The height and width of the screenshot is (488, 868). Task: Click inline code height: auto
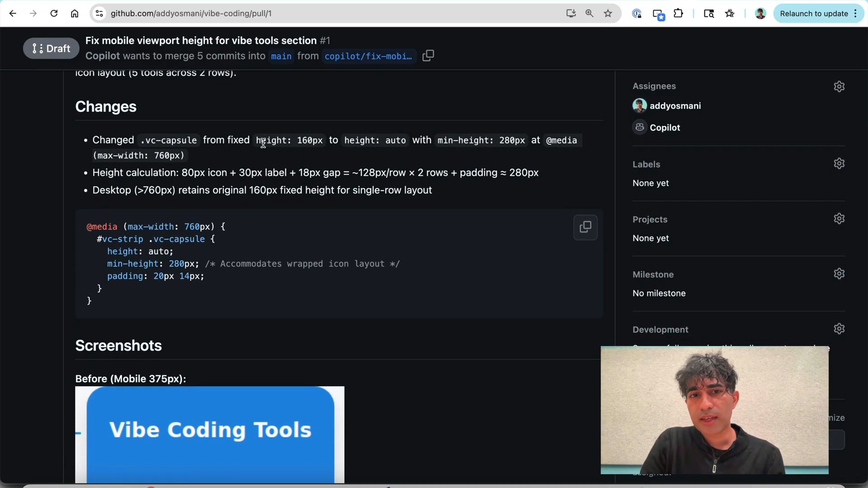click(375, 141)
